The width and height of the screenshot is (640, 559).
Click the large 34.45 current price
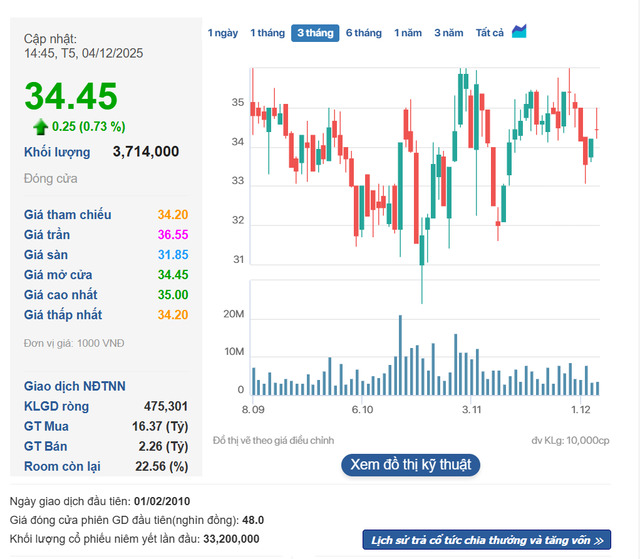pyautogui.click(x=71, y=96)
